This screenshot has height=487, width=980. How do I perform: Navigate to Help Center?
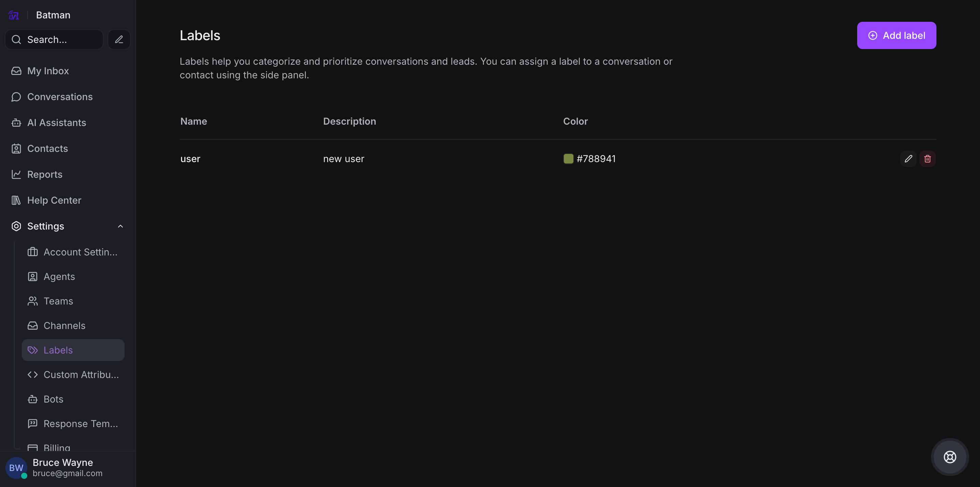[x=54, y=200]
